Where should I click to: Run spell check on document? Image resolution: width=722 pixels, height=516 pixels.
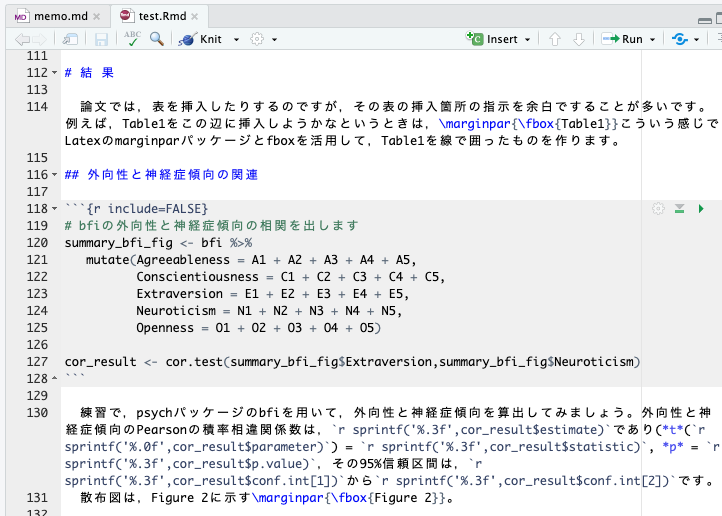click(132, 39)
